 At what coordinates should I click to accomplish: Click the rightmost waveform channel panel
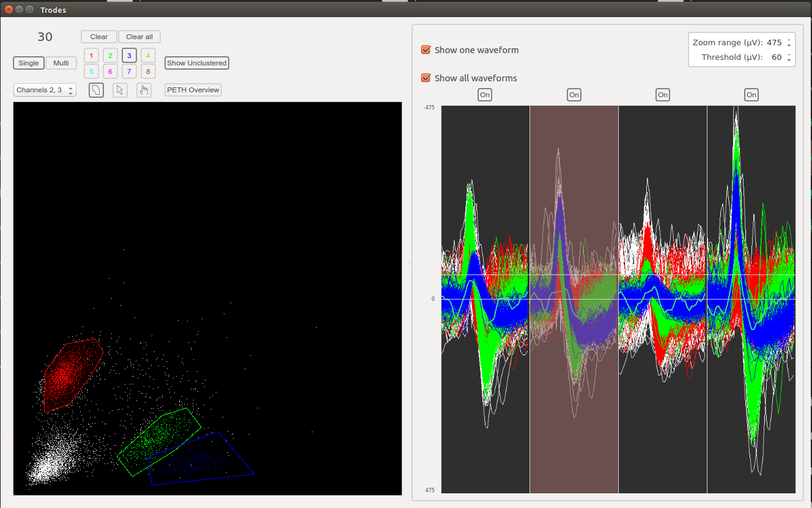click(x=751, y=300)
